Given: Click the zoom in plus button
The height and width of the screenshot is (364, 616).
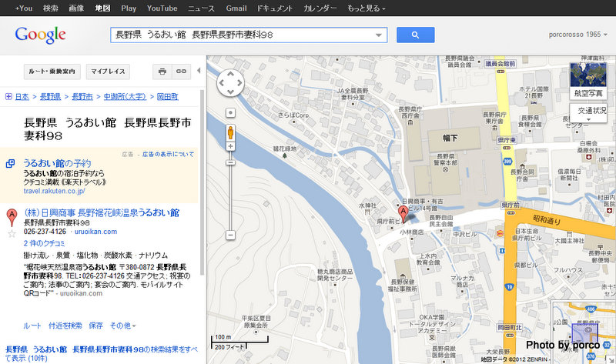Looking at the screenshot, I should tap(230, 146).
